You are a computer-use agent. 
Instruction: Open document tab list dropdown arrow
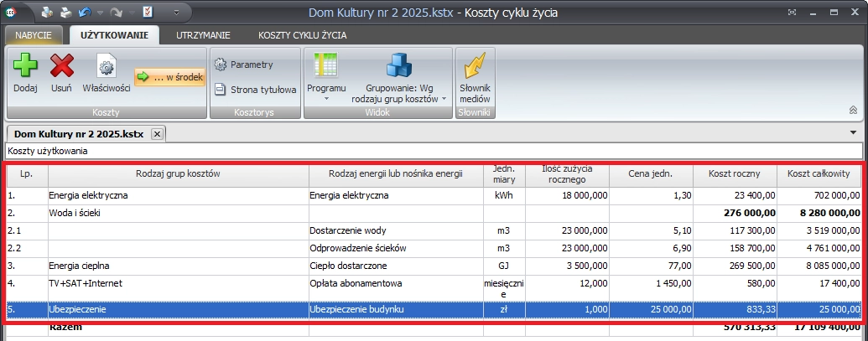(x=853, y=132)
